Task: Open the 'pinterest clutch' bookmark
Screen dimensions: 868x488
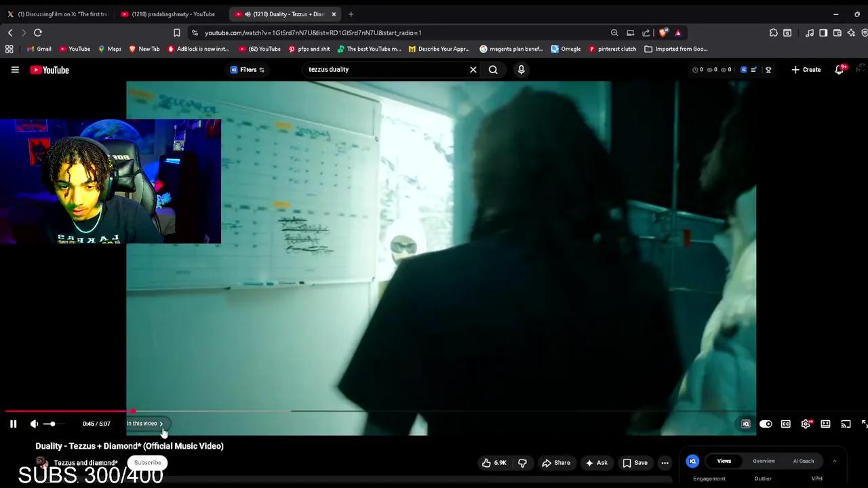Action: point(612,49)
